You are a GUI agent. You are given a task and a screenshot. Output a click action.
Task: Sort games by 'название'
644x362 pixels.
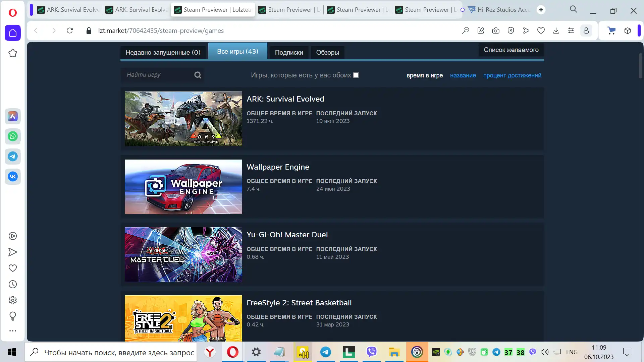463,75
